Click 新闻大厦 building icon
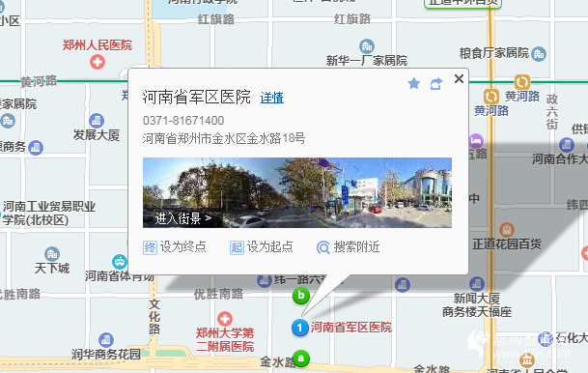 (x=477, y=284)
